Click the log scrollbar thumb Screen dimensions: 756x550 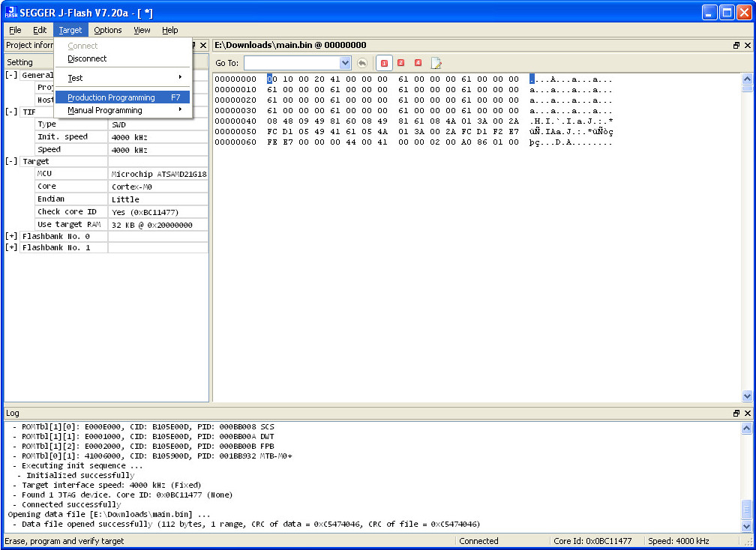[x=746, y=509]
